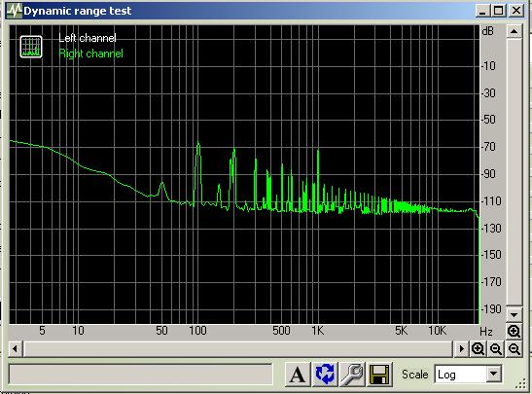Zoom out horizontally with the middle magnifier
This screenshot has height=394, width=532.
tap(496, 348)
